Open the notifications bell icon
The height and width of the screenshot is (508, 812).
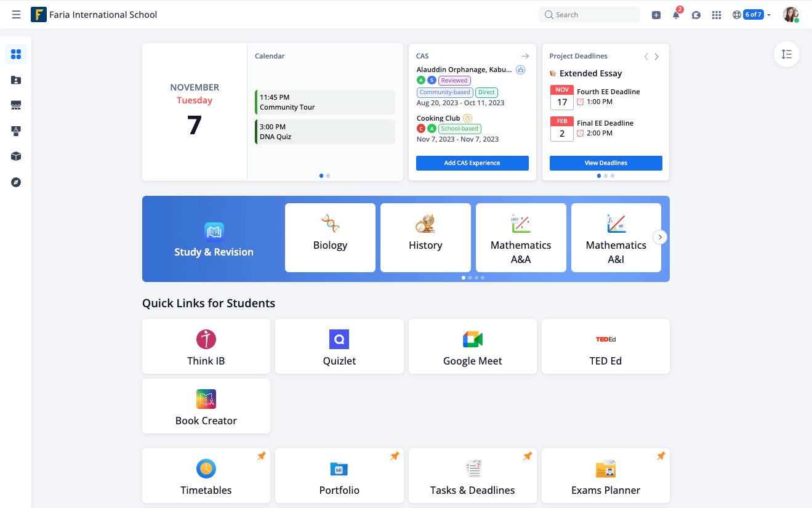point(675,14)
